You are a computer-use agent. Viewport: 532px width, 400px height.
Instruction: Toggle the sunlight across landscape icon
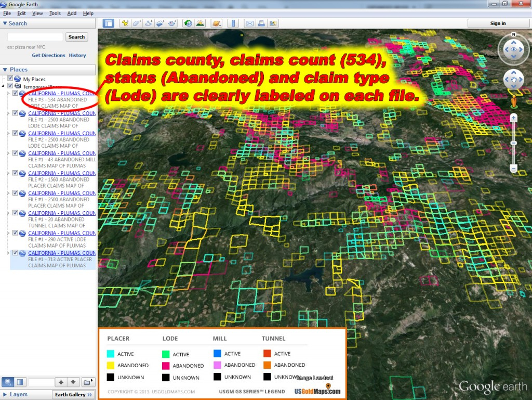coord(199,23)
